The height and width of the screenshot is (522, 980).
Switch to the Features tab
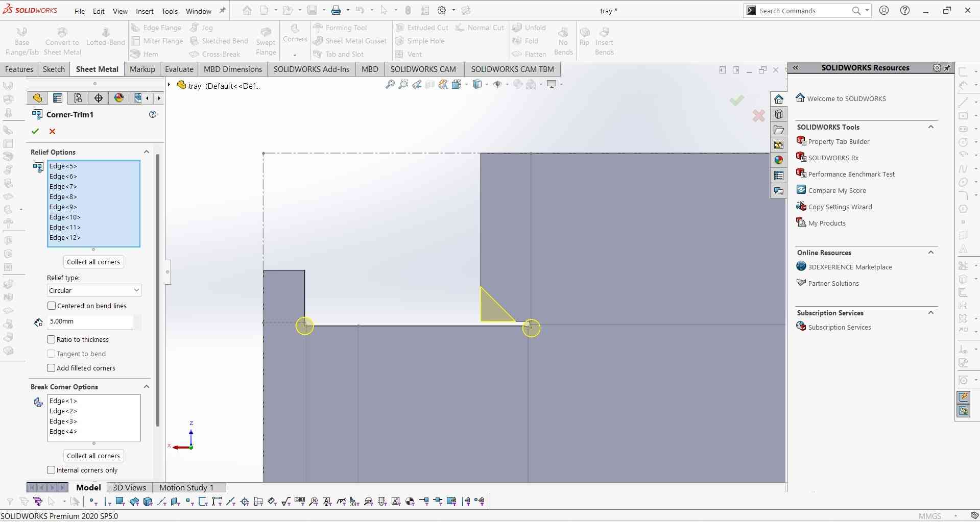19,69
